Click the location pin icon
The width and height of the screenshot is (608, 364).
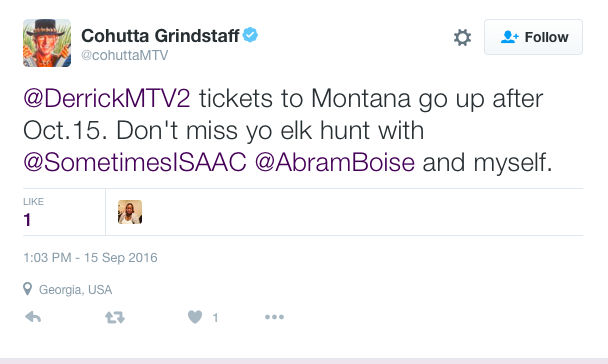pos(27,289)
